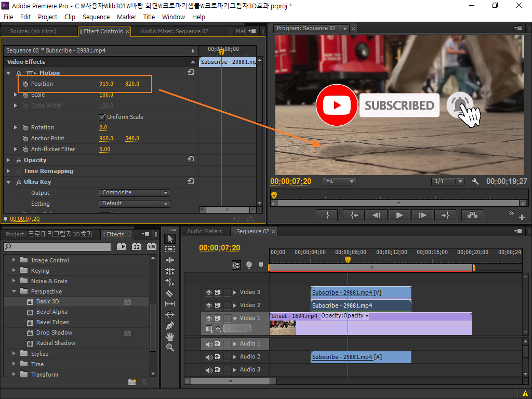Select the Ripple Edit tool
Viewport: 532px width, 399px height.
coord(170,260)
